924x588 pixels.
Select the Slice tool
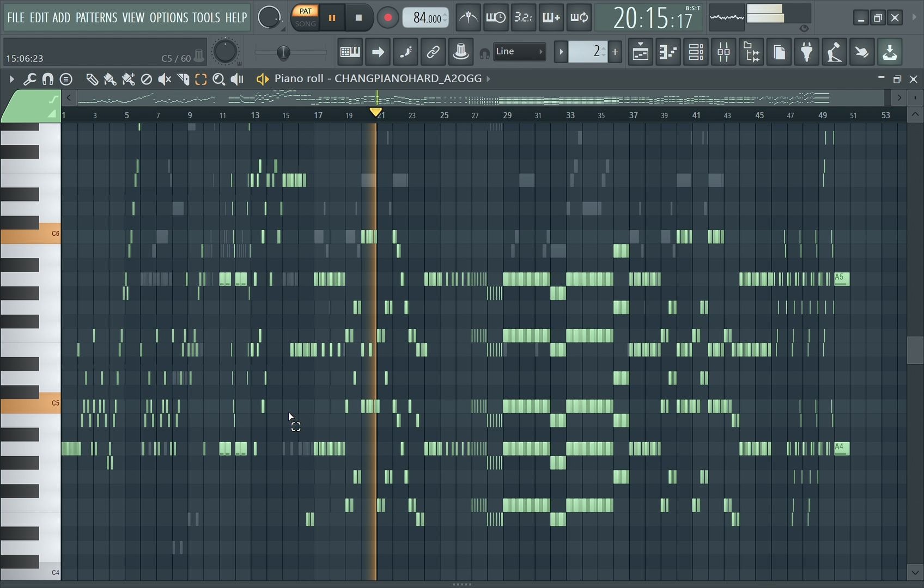click(183, 79)
